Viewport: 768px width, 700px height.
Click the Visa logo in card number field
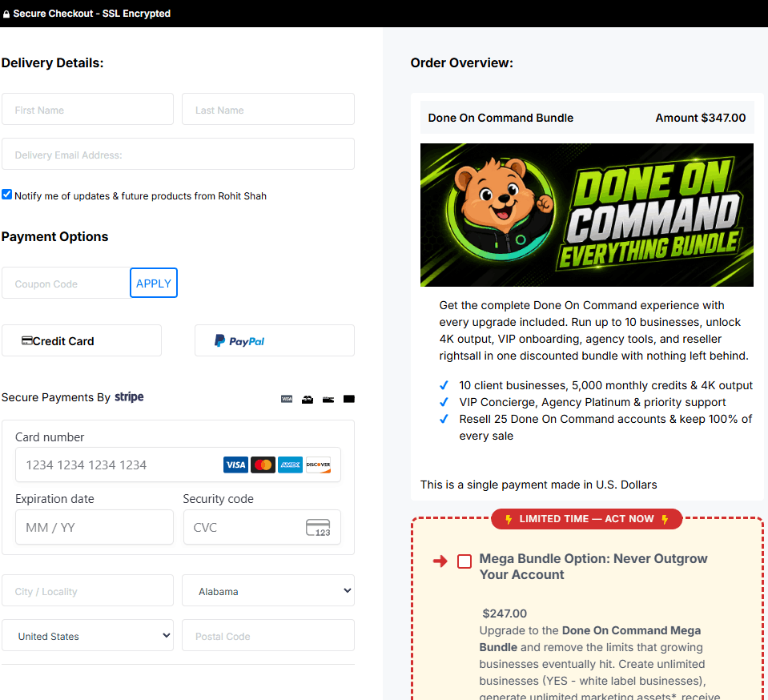tap(235, 465)
